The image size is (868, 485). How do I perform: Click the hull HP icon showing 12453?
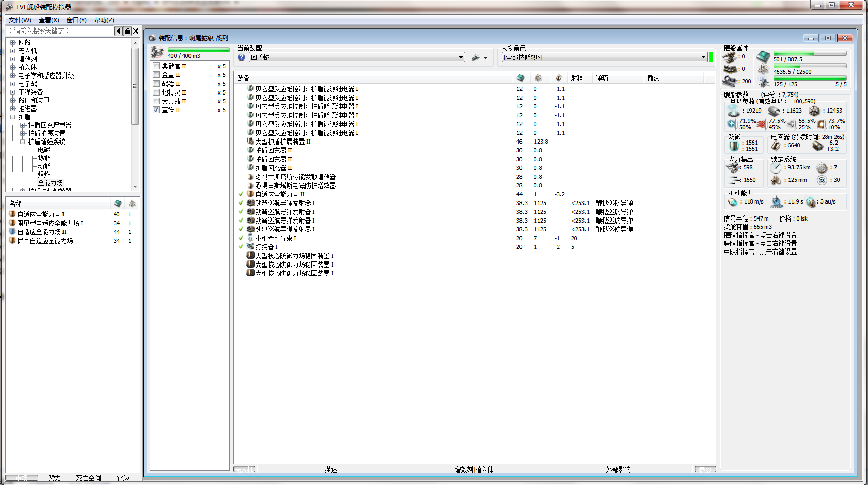[x=814, y=111]
